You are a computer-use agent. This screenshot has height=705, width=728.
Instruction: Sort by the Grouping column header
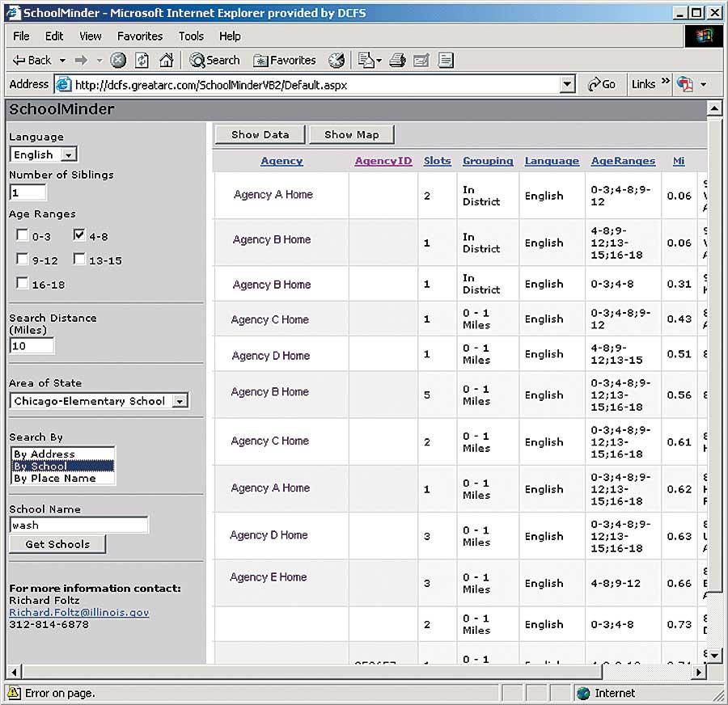[488, 161]
